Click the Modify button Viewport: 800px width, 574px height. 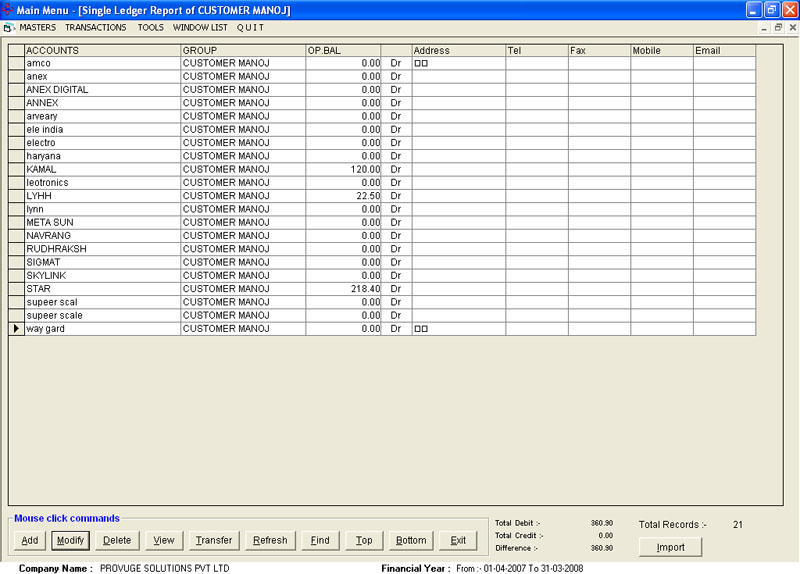coord(70,541)
